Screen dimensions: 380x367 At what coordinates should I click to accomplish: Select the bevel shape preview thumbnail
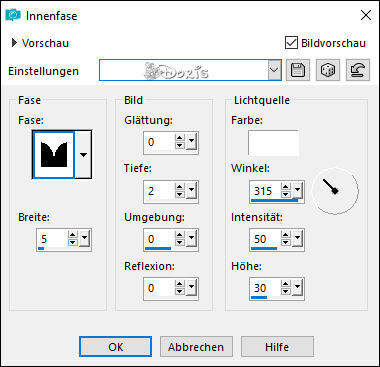coord(54,154)
